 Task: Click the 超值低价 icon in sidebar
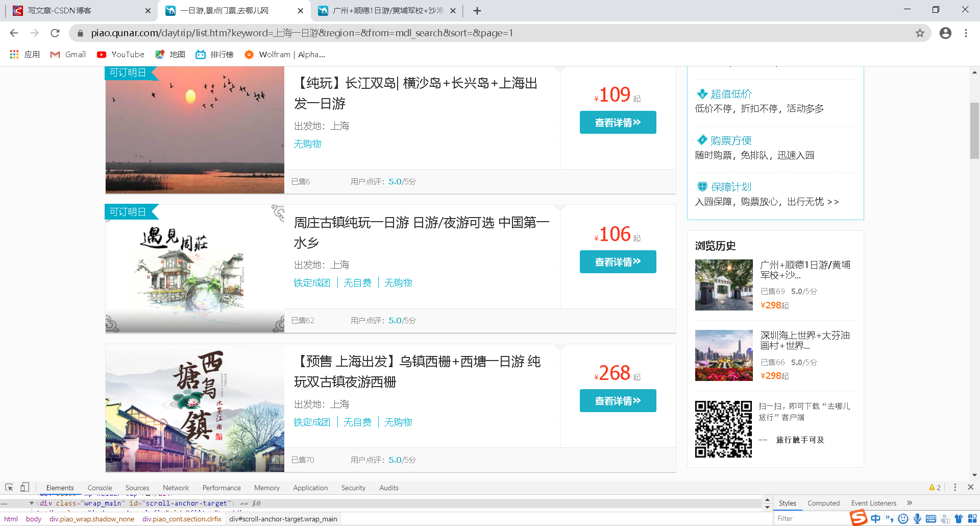[x=702, y=94]
